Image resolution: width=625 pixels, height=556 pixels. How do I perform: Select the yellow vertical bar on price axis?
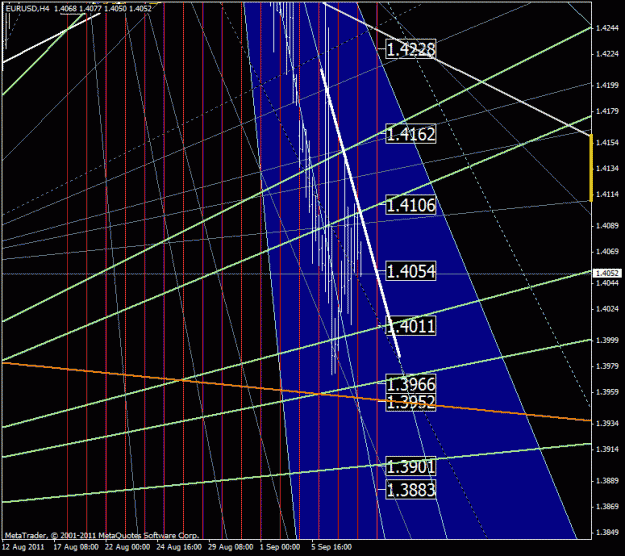tap(591, 168)
